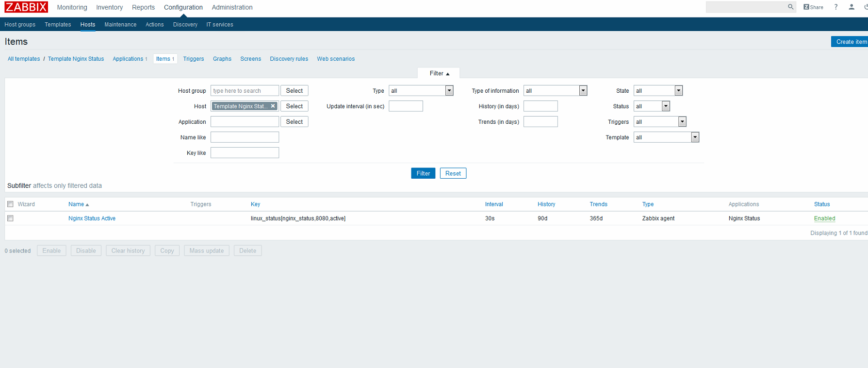Open the Template filter dropdown
The image size is (868, 368).
[x=666, y=137]
